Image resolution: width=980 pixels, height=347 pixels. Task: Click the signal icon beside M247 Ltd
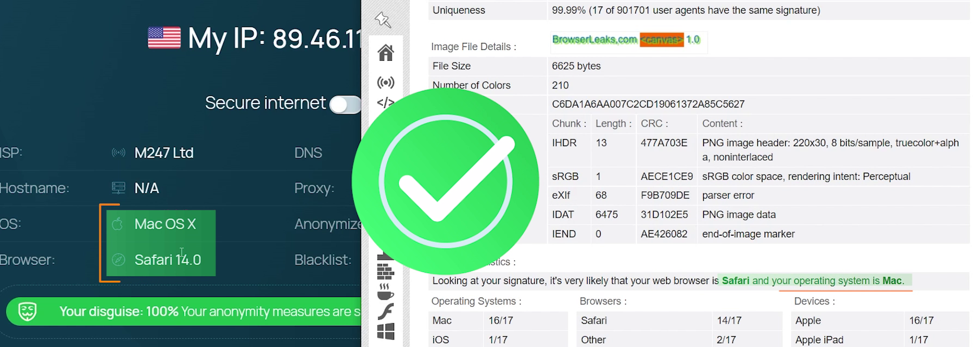(x=118, y=153)
